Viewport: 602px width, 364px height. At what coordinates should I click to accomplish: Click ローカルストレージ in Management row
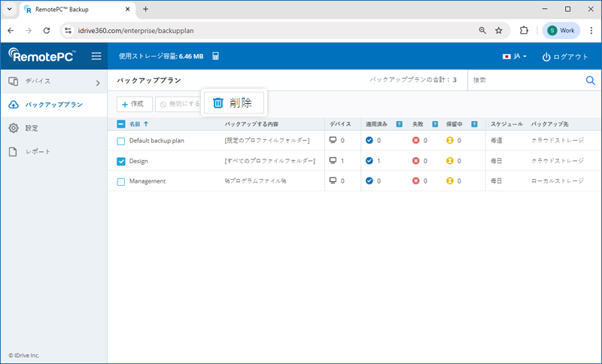tap(558, 180)
